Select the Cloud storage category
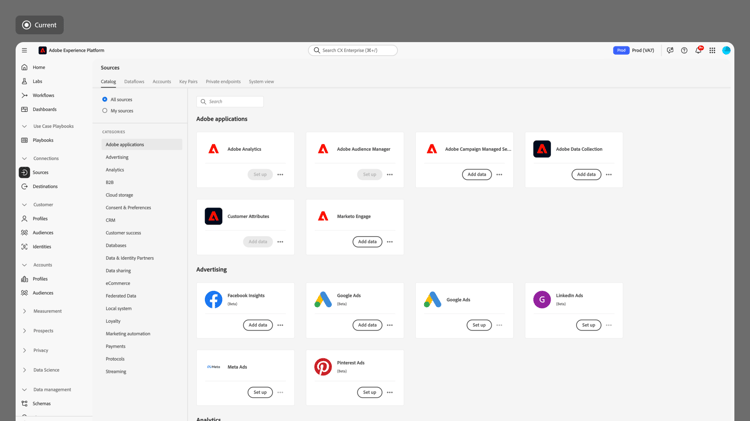 [120, 195]
